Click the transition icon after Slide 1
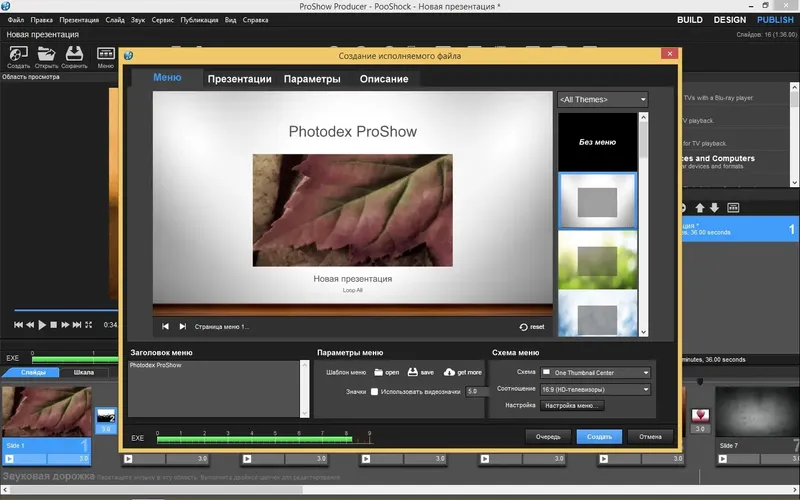Screen dimensions: 800x500 [x=106, y=417]
